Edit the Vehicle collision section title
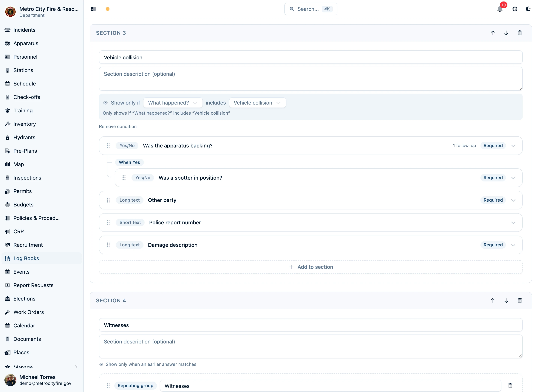The image size is (538, 392). coord(310,57)
